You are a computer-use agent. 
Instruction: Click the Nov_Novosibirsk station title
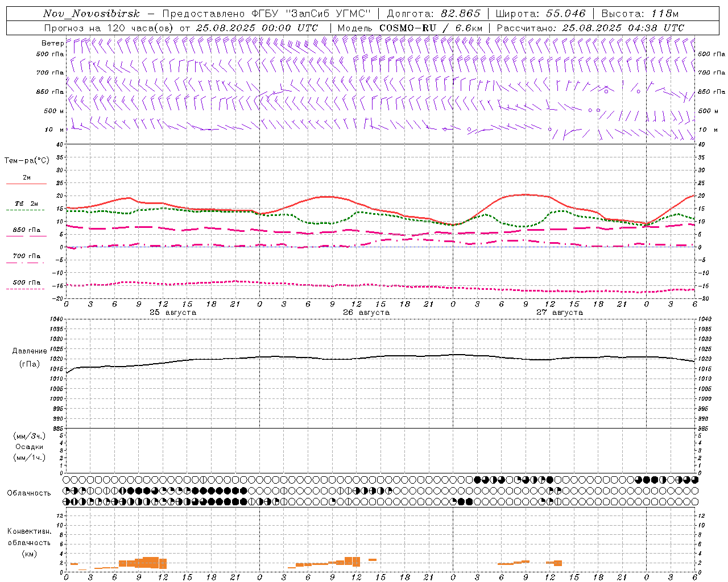click(91, 14)
